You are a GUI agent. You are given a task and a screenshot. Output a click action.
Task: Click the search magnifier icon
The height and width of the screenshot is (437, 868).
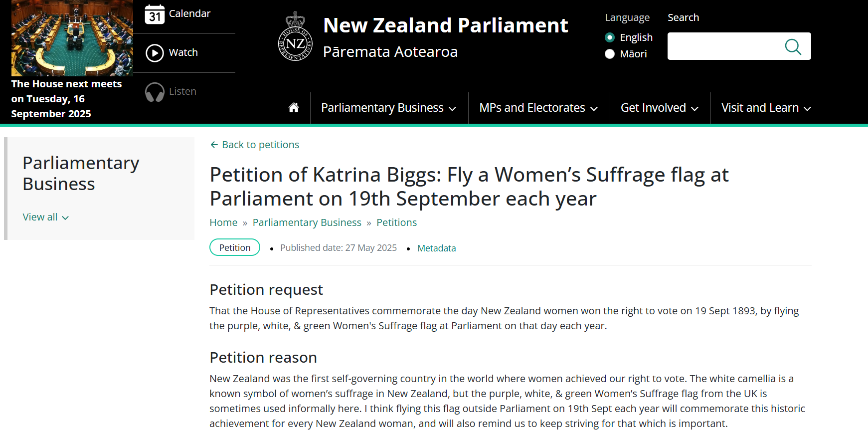[793, 46]
